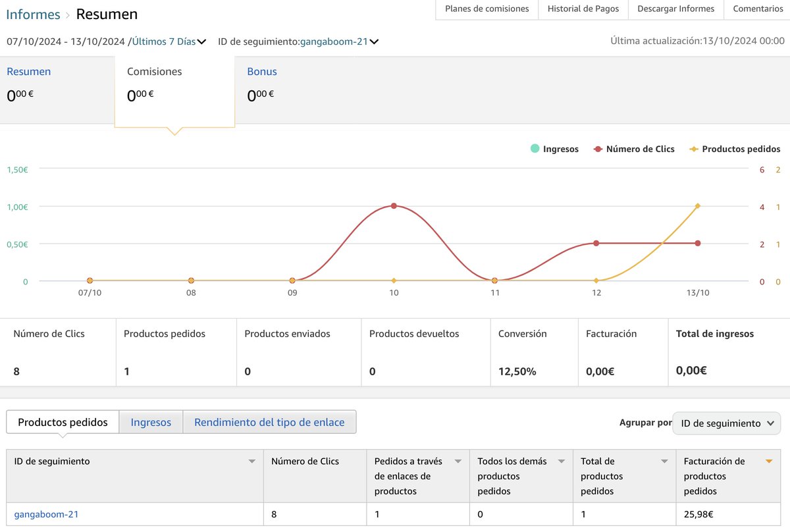The width and height of the screenshot is (790, 532).
Task: Click the yellow products point on day 12
Action: point(596,280)
